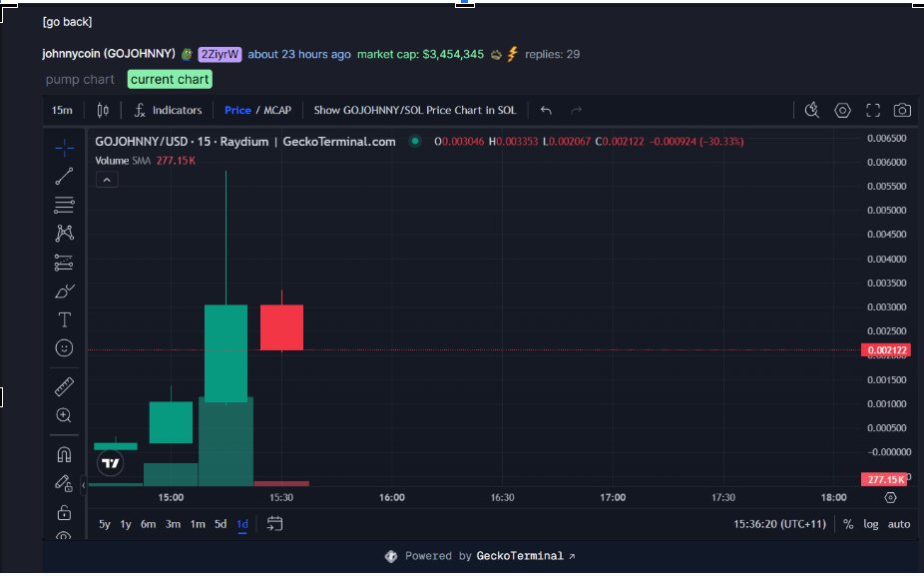Open the Indicators dialog
This screenshot has height=576, width=924.
coord(168,110)
